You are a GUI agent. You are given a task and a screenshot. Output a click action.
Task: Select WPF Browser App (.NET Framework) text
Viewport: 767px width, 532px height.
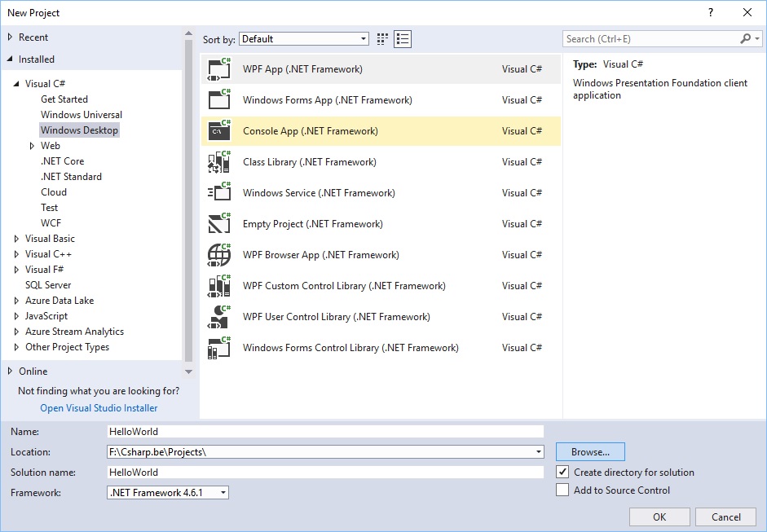(321, 255)
